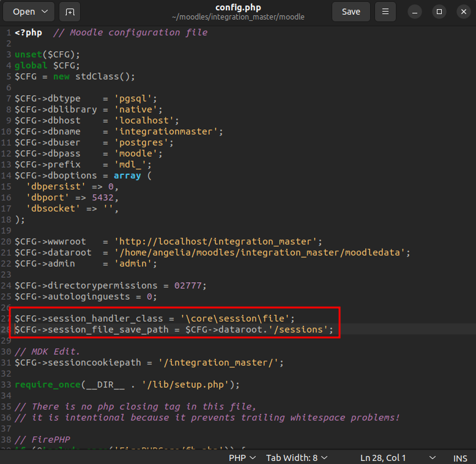Click the // FirePHP comment
Image resolution: width=476 pixels, height=464 pixels.
click(x=42, y=440)
